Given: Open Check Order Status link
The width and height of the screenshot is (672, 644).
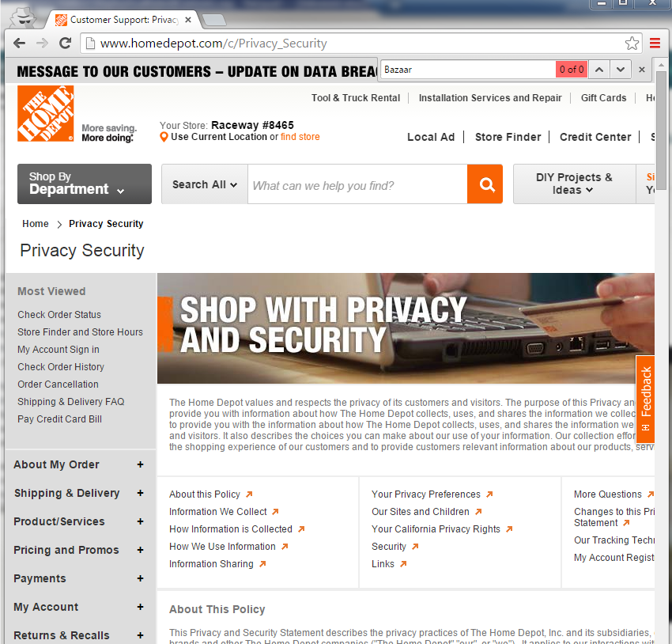Looking at the screenshot, I should tap(59, 315).
